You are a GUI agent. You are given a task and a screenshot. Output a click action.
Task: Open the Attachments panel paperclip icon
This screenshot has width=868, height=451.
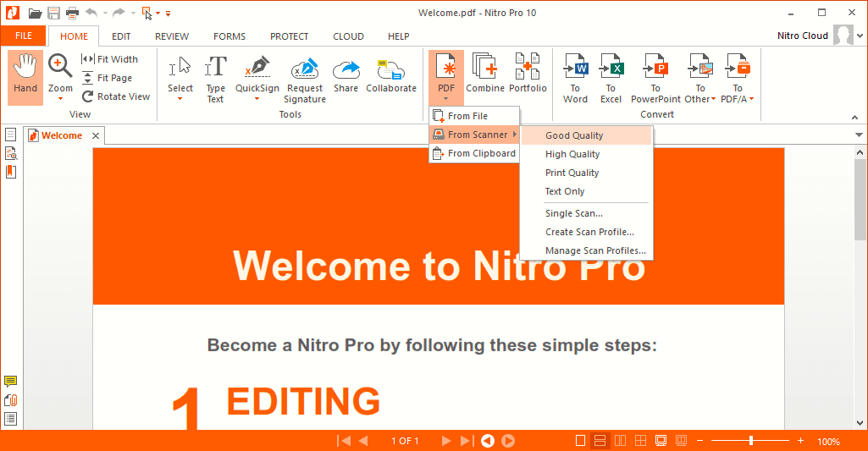[10, 400]
